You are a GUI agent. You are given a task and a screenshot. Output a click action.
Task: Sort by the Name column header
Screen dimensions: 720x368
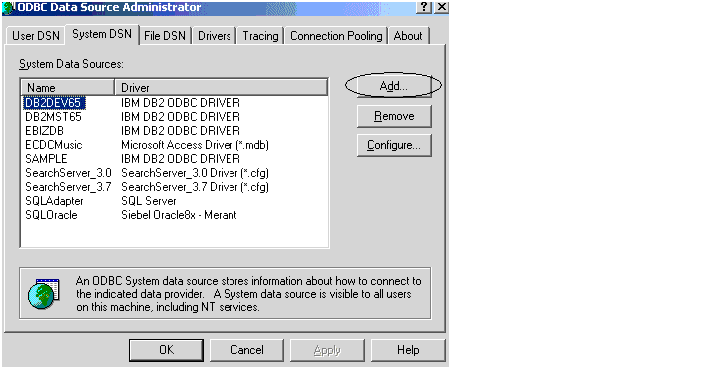pos(68,87)
